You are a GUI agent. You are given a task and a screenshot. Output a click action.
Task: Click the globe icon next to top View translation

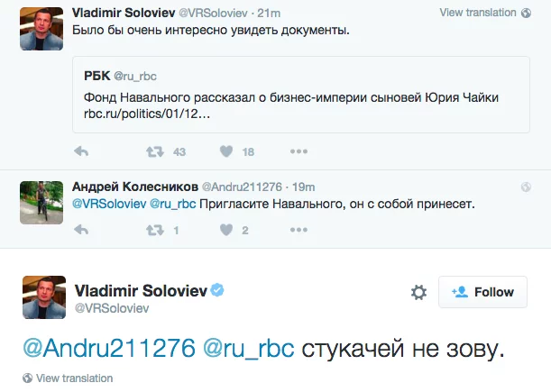[526, 13]
